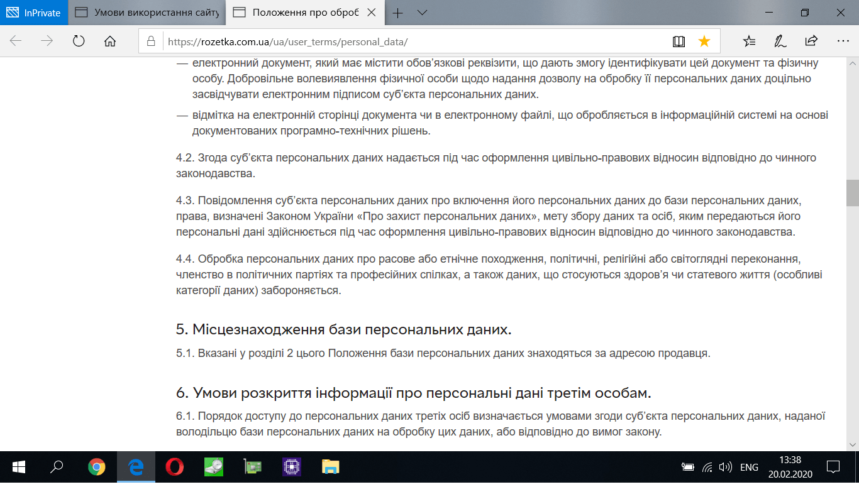Open the volume speaker tray icon
Screen dimensions: 859x504
(x=726, y=468)
